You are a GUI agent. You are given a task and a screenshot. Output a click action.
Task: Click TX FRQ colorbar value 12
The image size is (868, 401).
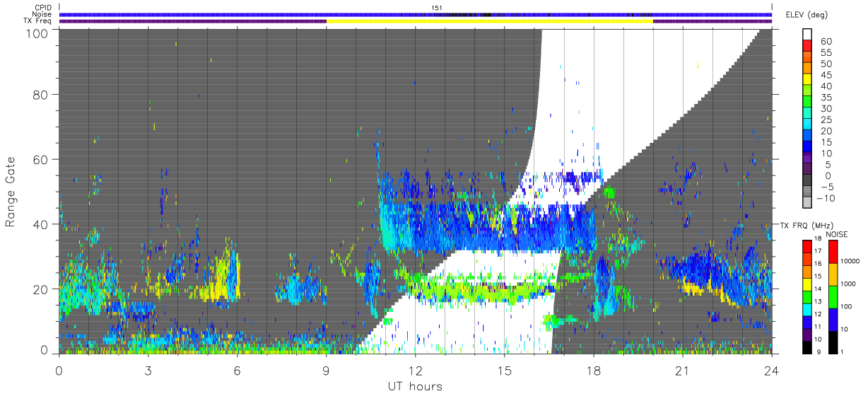[x=817, y=314]
